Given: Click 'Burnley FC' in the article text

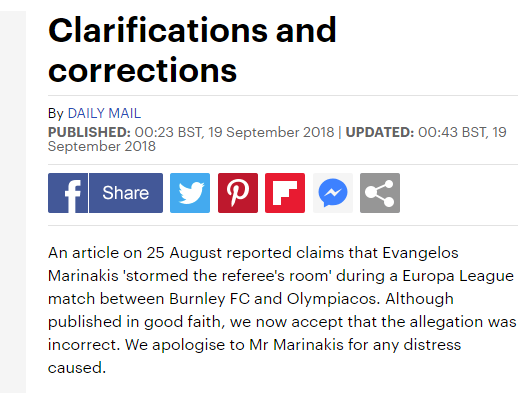Looking at the screenshot, I should click(209, 299).
